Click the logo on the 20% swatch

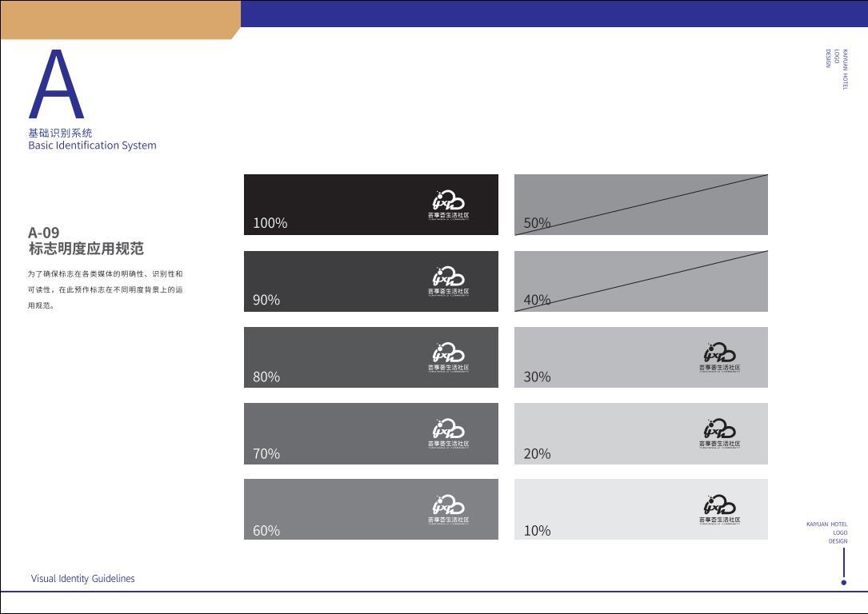[720, 434]
